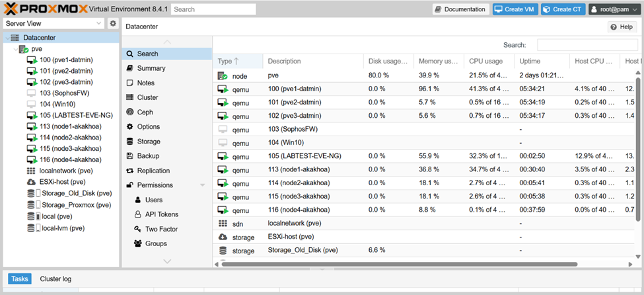Viewport: 644px width, 295px height.
Task: Click the gear icon beside Server View
Action: point(113,23)
